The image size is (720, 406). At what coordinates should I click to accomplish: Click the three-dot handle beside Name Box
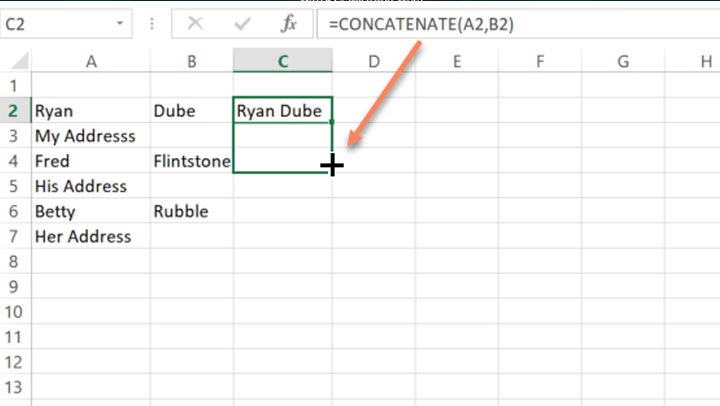(x=151, y=22)
